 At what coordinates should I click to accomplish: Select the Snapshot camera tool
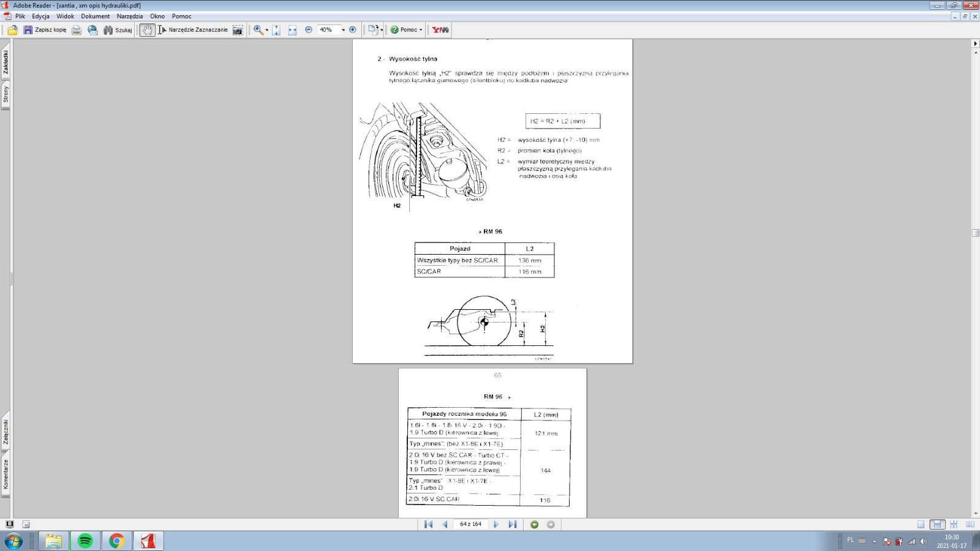[238, 29]
